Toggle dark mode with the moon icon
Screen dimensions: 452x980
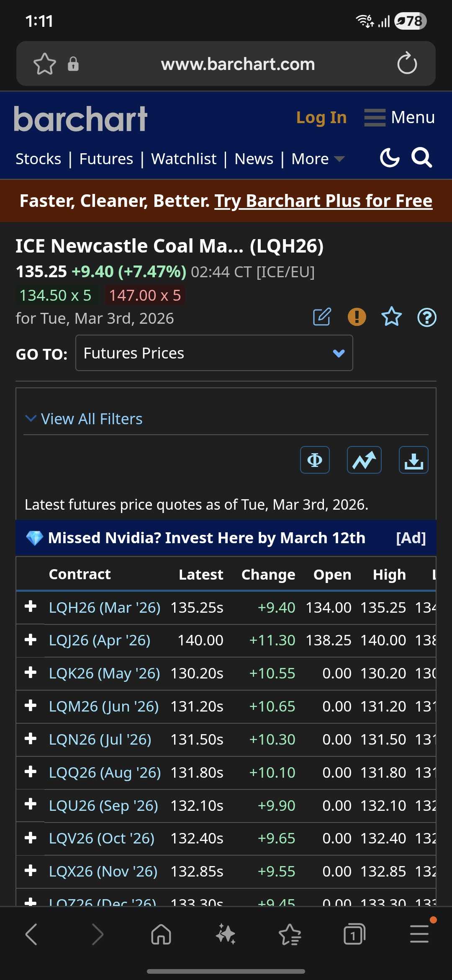[x=389, y=158]
